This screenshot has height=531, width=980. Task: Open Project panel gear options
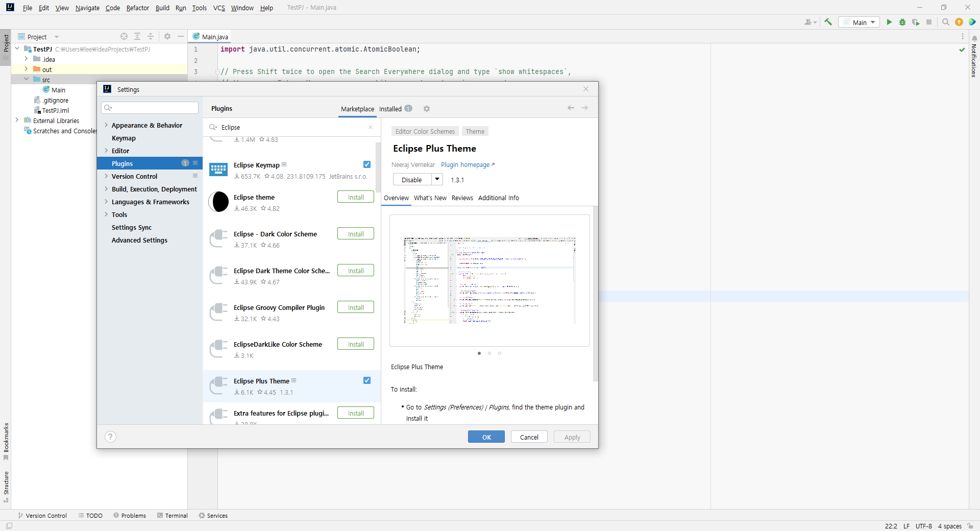(x=167, y=36)
